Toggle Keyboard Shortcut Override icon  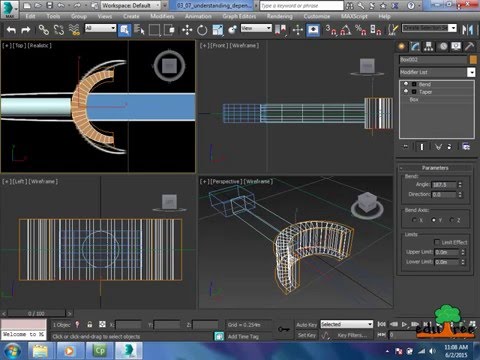click(313, 30)
